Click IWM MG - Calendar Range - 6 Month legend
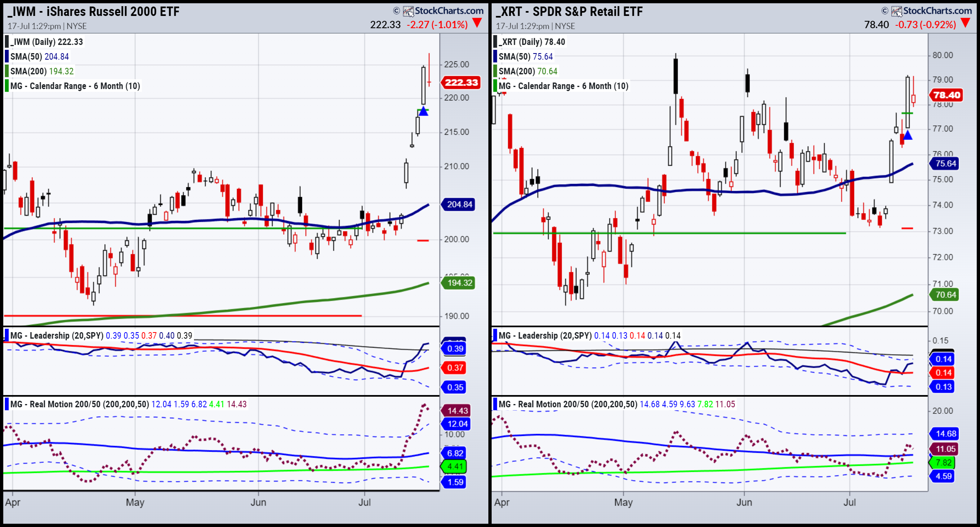980x527 pixels. [73, 86]
